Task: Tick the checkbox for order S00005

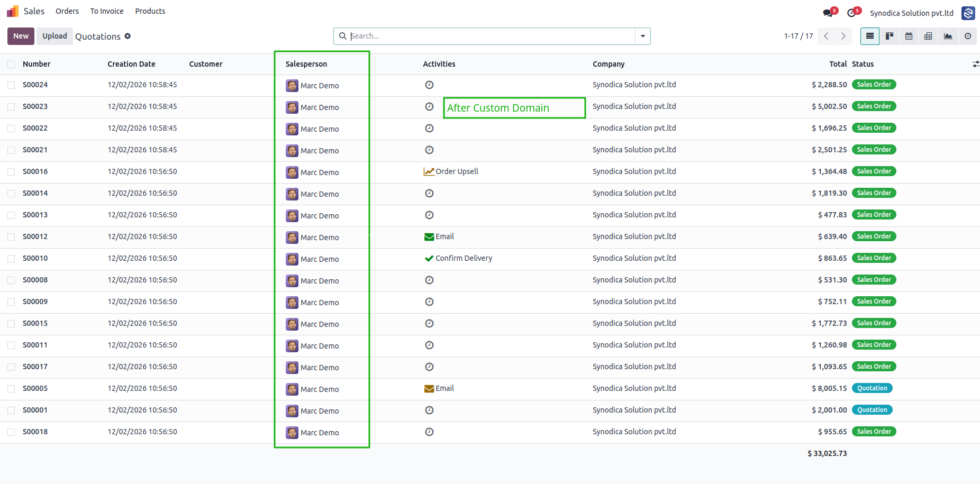Action: (11, 388)
